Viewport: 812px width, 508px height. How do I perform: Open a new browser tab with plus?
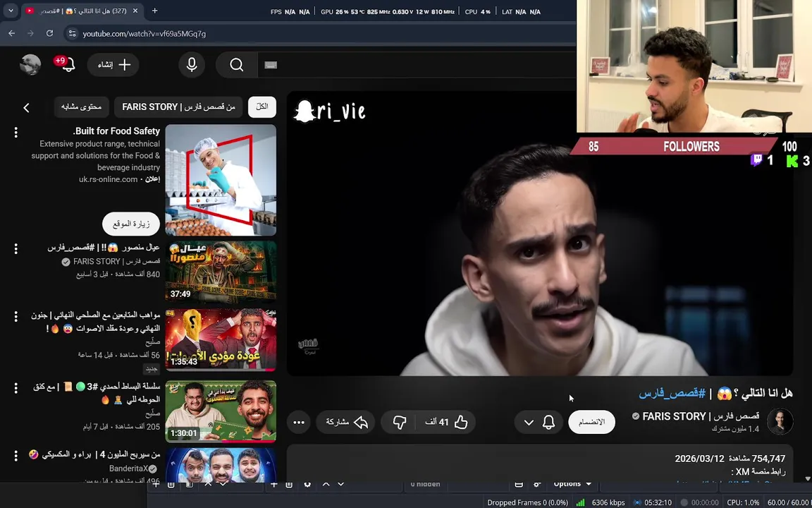click(154, 11)
